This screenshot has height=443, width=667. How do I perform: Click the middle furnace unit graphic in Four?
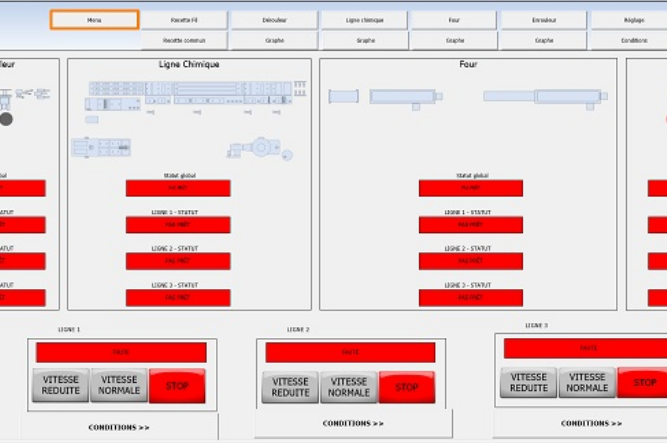coord(405,97)
